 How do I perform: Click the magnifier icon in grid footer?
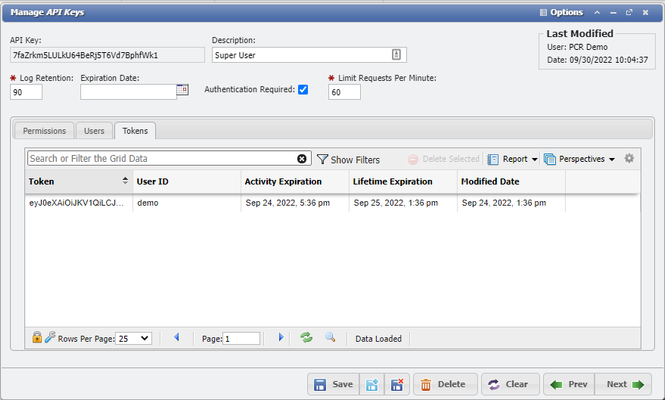(x=330, y=338)
